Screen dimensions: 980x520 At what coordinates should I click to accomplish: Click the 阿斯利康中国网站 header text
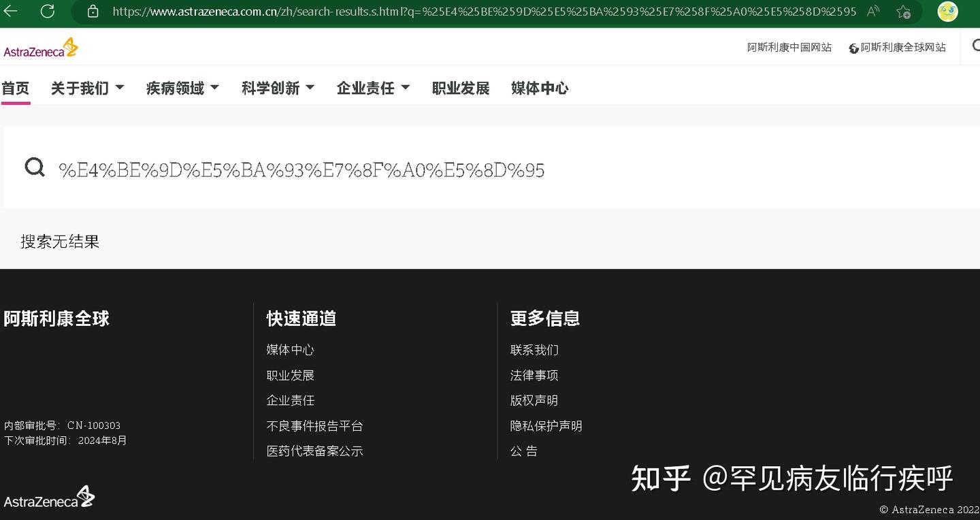pos(789,47)
